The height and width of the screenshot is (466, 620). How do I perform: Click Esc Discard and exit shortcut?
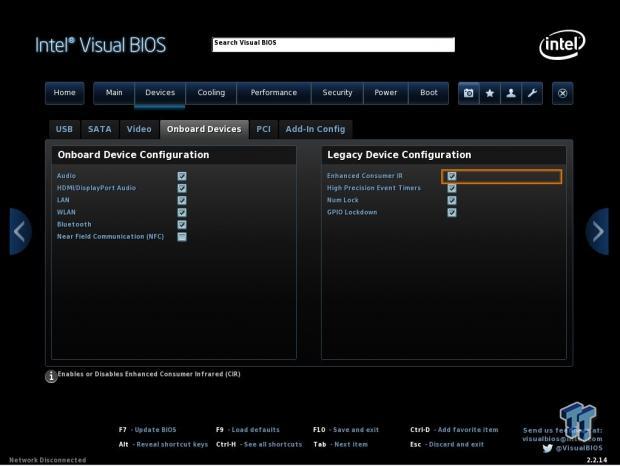click(447, 444)
